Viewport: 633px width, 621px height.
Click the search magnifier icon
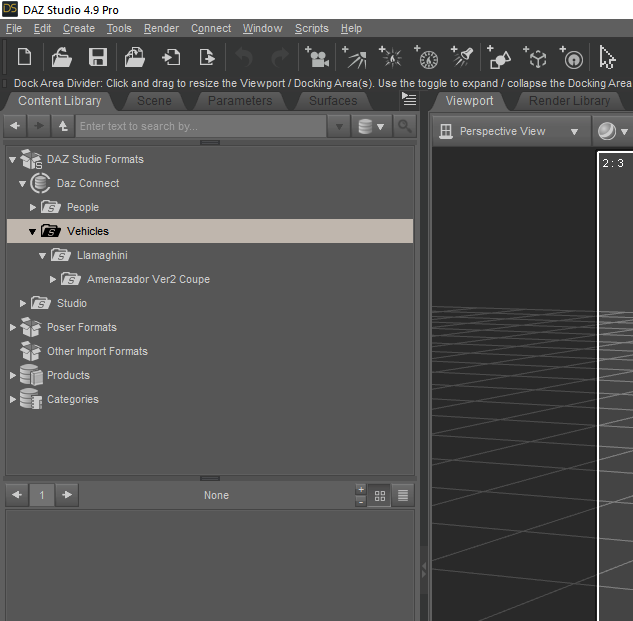[x=404, y=126]
